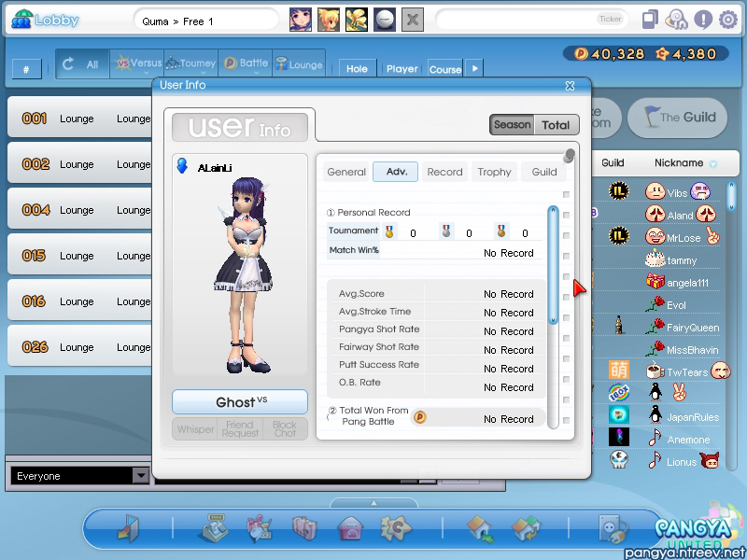Switch to the Trophy tab
747x560 pixels.
pyautogui.click(x=494, y=172)
